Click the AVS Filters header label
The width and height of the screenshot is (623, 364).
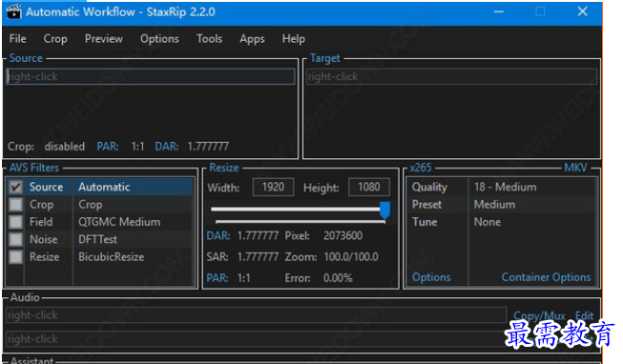(34, 168)
